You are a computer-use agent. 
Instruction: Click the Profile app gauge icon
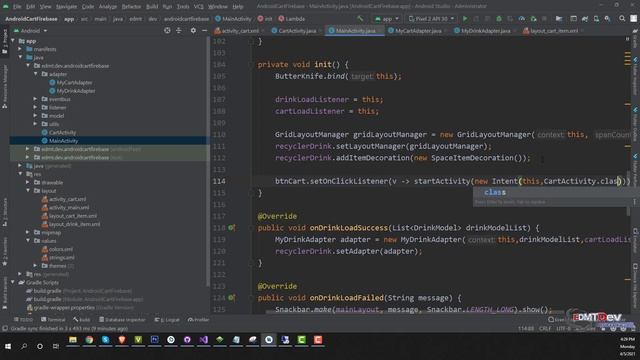[522, 19]
